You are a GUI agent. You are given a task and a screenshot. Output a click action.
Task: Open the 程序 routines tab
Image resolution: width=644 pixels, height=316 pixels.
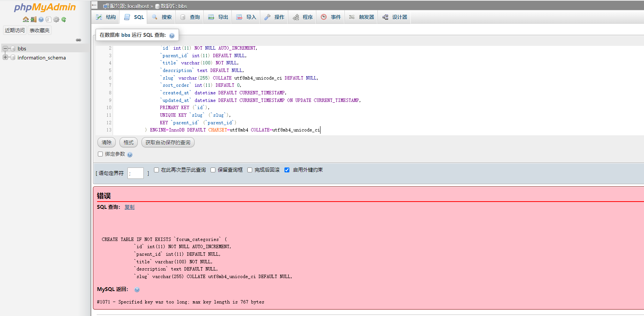click(x=302, y=17)
